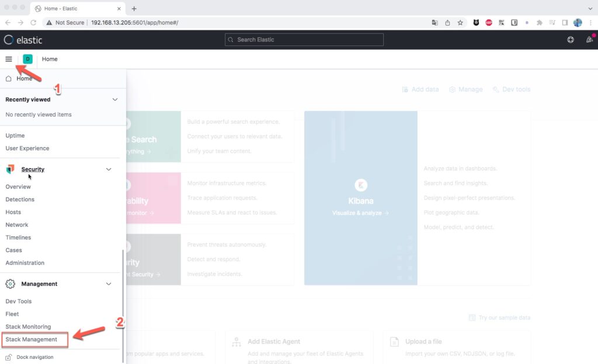Reload the page with browser refresh

(33, 23)
